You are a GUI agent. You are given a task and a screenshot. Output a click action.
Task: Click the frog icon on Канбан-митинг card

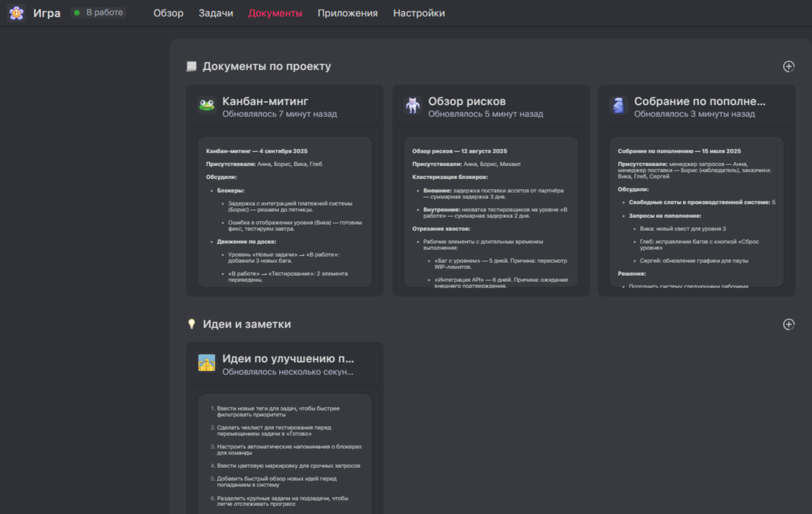207,106
